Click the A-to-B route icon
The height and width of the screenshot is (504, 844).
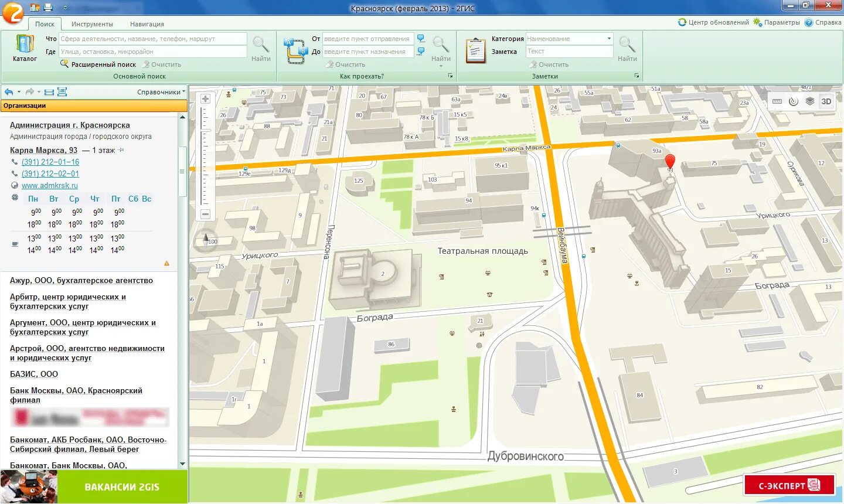point(295,50)
